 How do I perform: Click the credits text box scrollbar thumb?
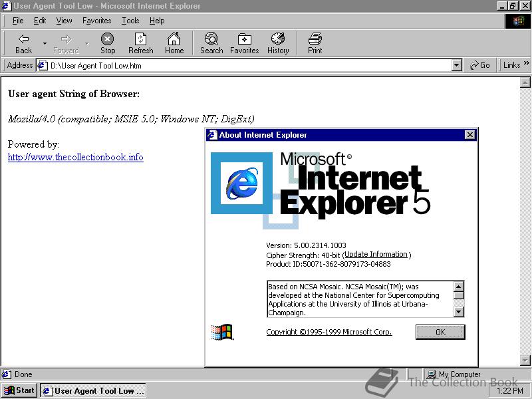pos(458,295)
